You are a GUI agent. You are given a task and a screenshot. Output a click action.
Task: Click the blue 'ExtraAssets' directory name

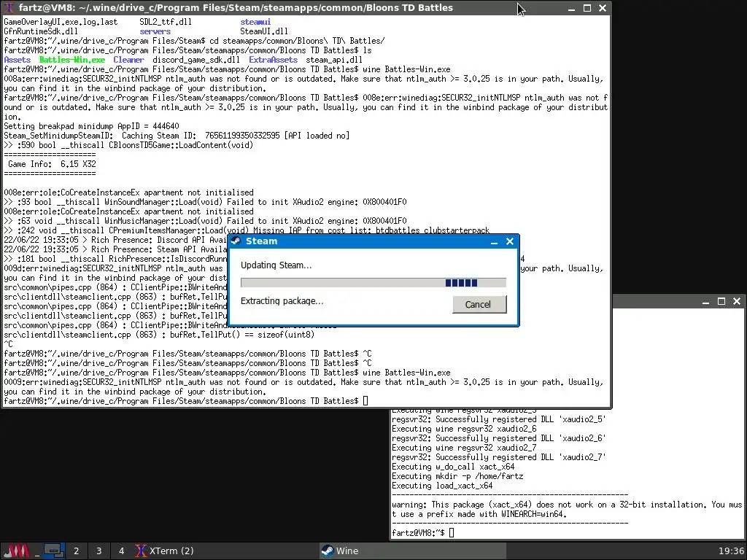pyautogui.click(x=273, y=60)
